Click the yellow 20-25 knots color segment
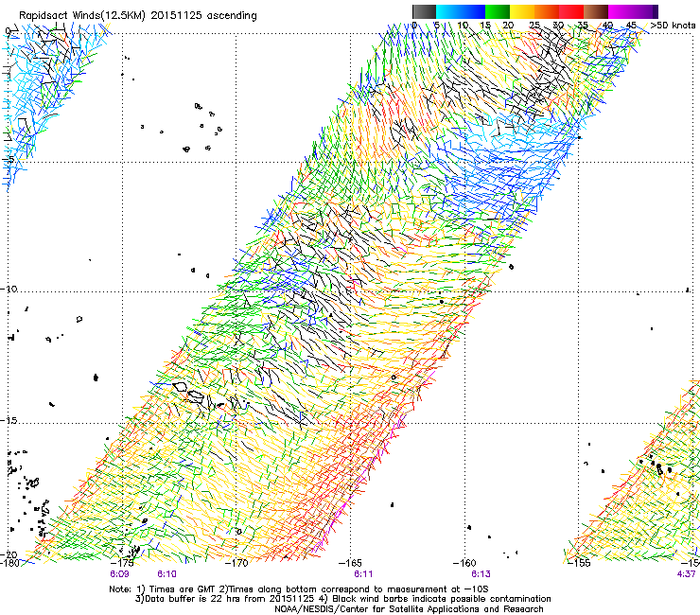The image size is (700, 615). click(522, 11)
